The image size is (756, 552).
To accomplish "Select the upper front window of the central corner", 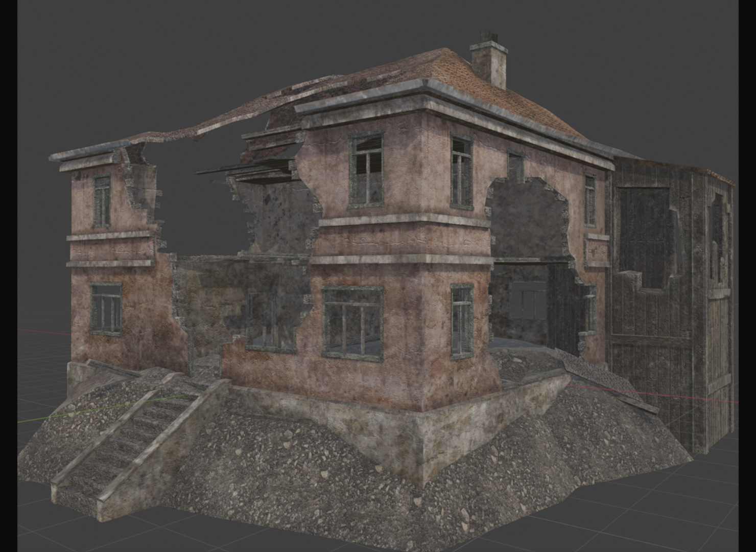I will point(366,170).
